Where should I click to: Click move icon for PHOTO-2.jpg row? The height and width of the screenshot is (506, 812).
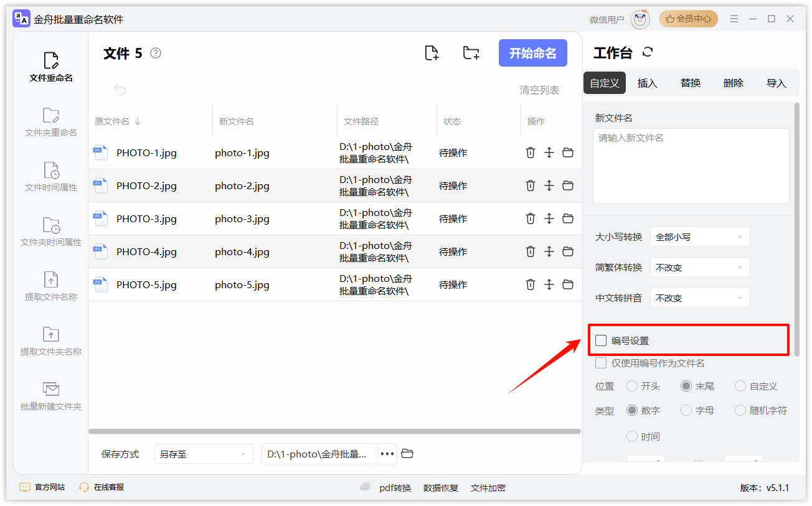549,185
